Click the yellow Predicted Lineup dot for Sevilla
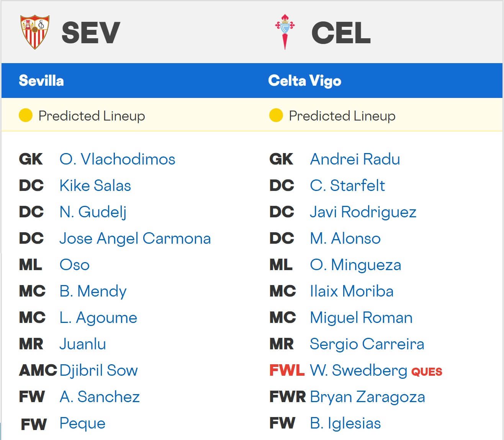This screenshot has width=504, height=440. coord(25,115)
